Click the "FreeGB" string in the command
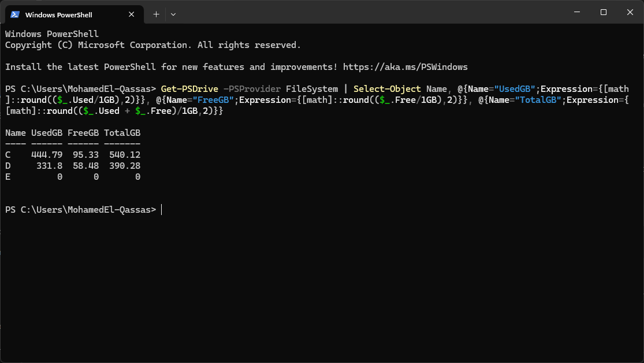Screen dimensions: 644x363 (213, 101)
